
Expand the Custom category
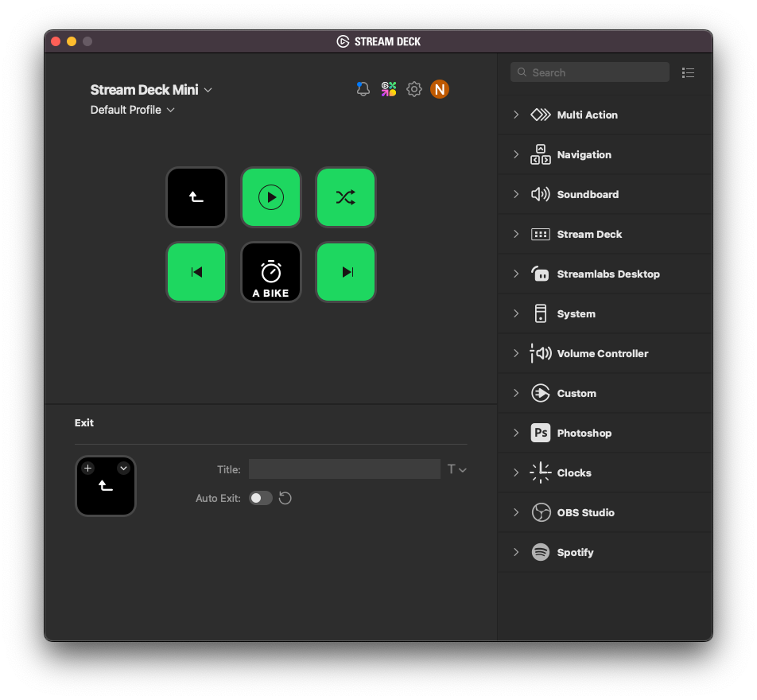pos(515,393)
